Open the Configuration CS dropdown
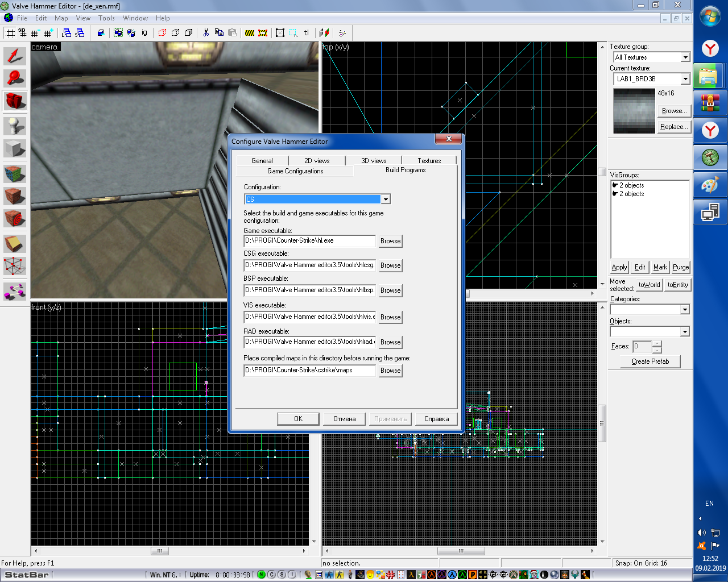Screen dimensions: 728x582 coord(386,199)
